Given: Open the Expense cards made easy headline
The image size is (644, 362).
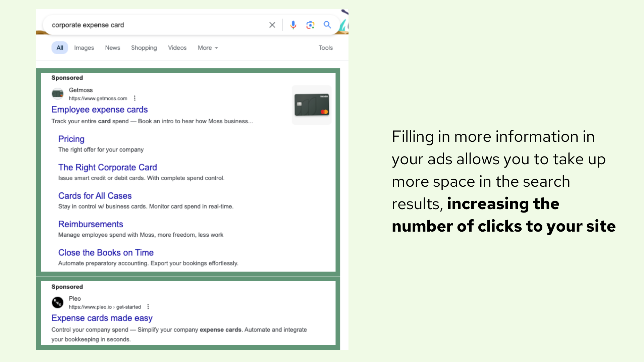Looking at the screenshot, I should click(102, 318).
